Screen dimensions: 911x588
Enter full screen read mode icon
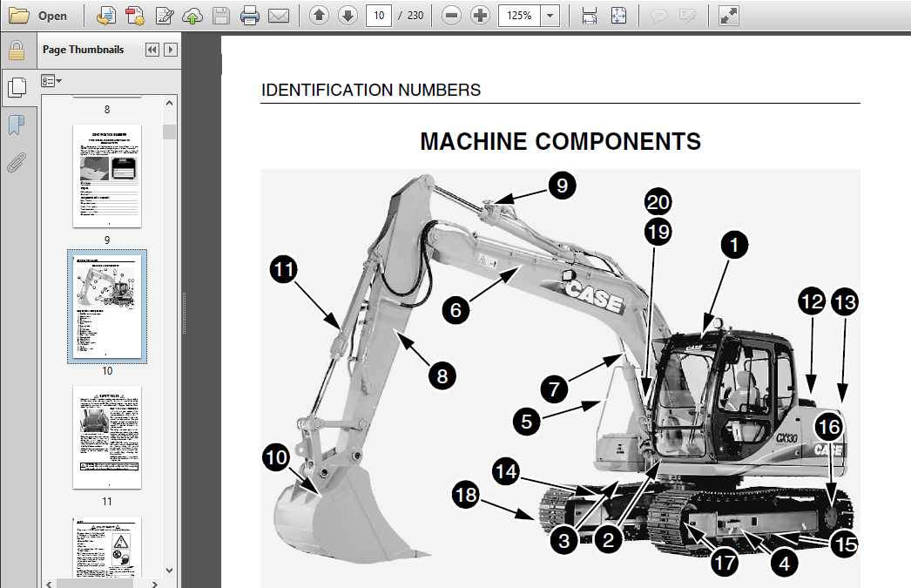tap(729, 16)
